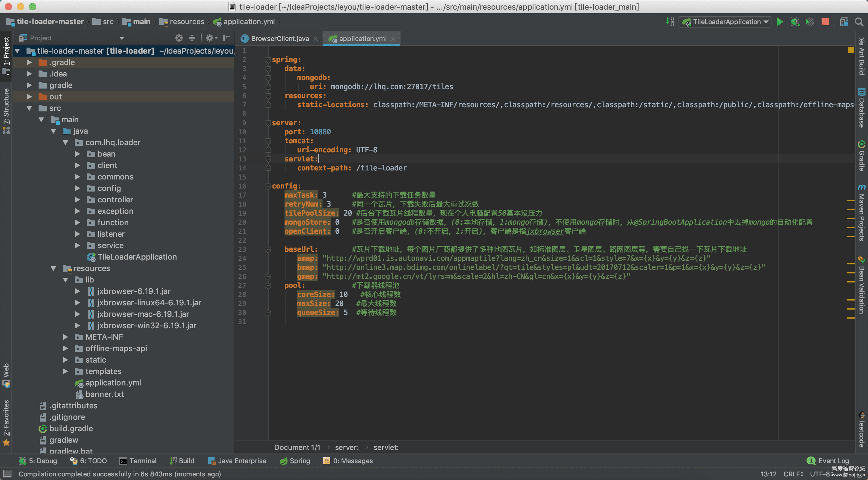Screen dimensions: 868x480
Task: Click the green Run button
Action: (x=779, y=22)
